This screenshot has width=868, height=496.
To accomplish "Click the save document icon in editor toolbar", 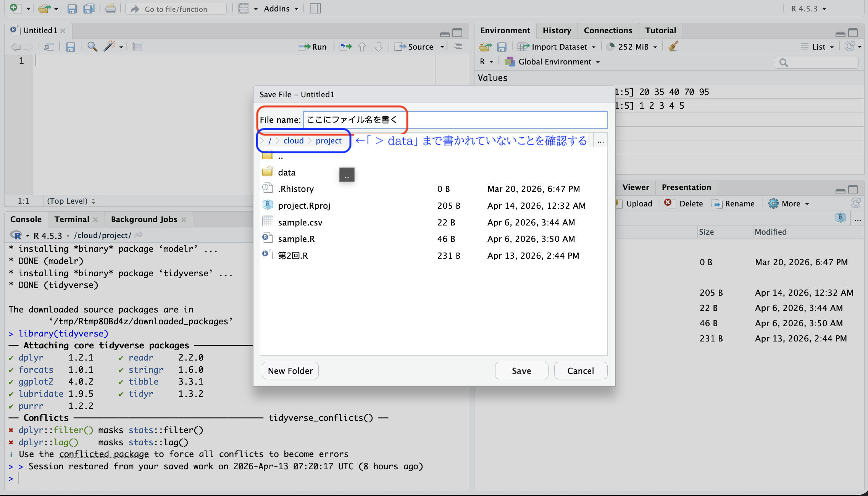I will [70, 47].
